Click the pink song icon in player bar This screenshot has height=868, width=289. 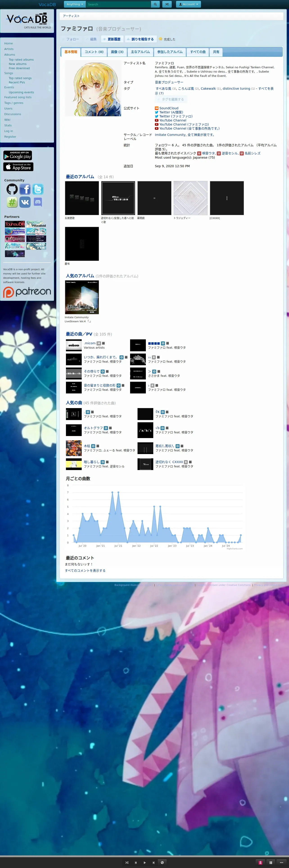(x=260, y=863)
